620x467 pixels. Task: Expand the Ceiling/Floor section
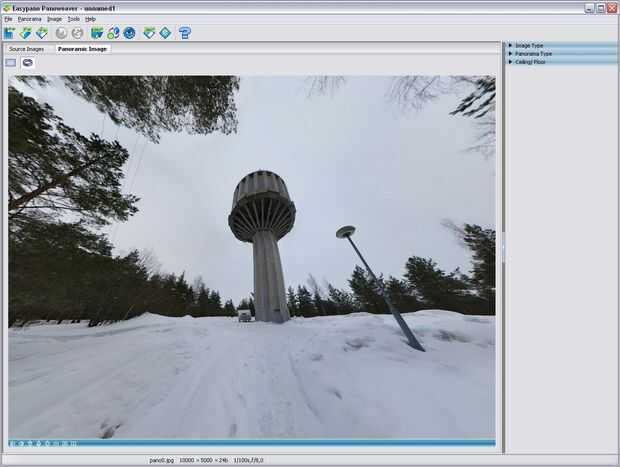pos(562,62)
